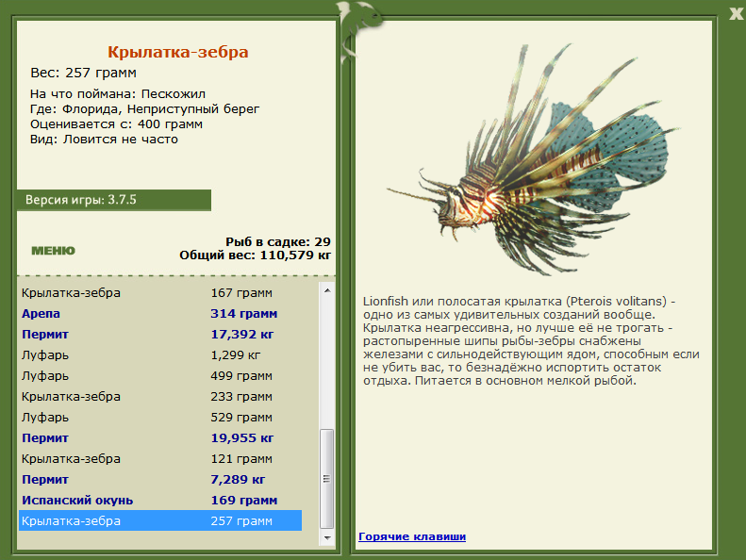Click the lionfish picture

pos(533,159)
